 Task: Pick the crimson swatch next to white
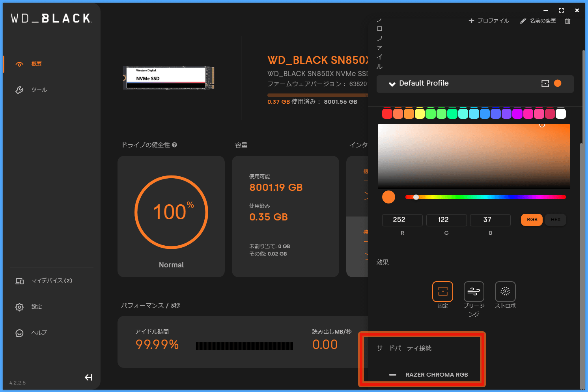click(550, 114)
